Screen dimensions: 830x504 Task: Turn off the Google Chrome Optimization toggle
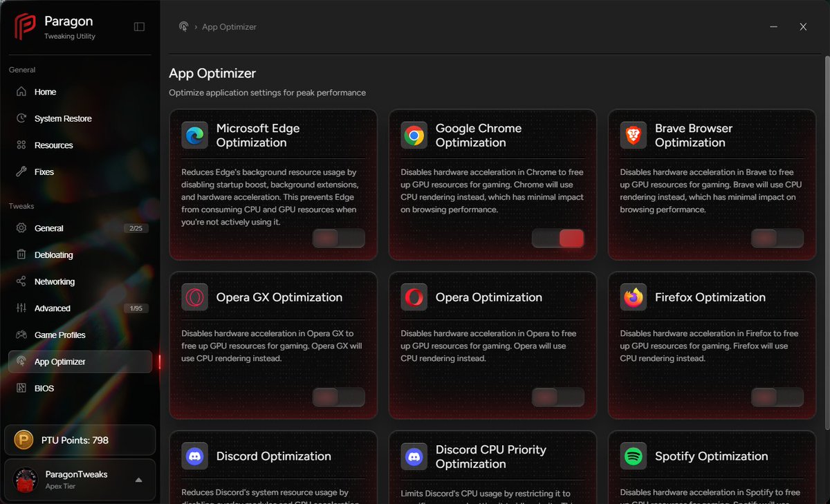[x=558, y=239]
